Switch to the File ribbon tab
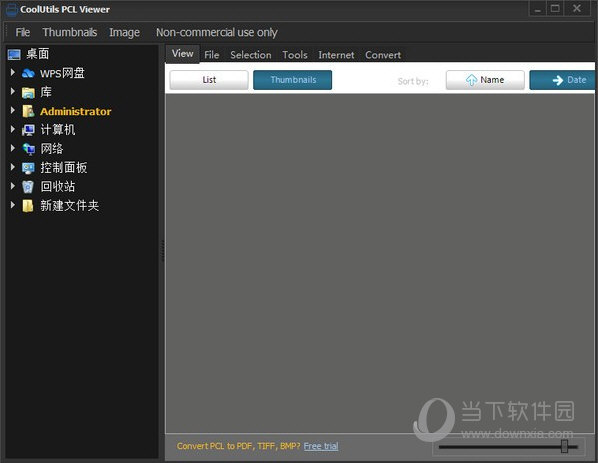This screenshot has width=598, height=463. coord(212,55)
